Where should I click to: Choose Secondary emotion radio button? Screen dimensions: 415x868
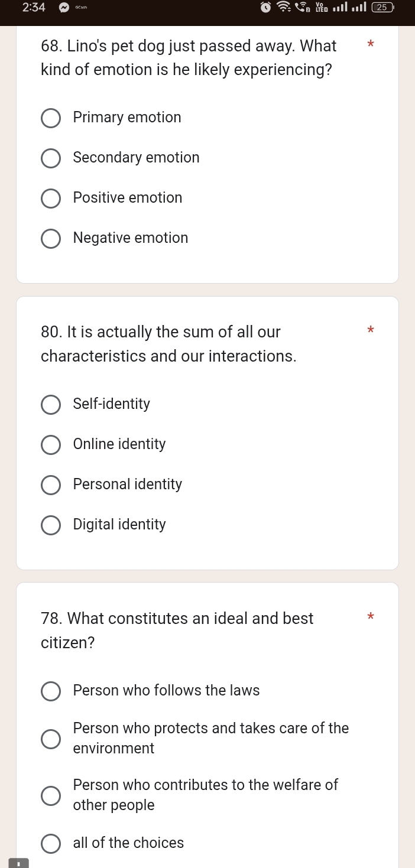pyautogui.click(x=51, y=158)
